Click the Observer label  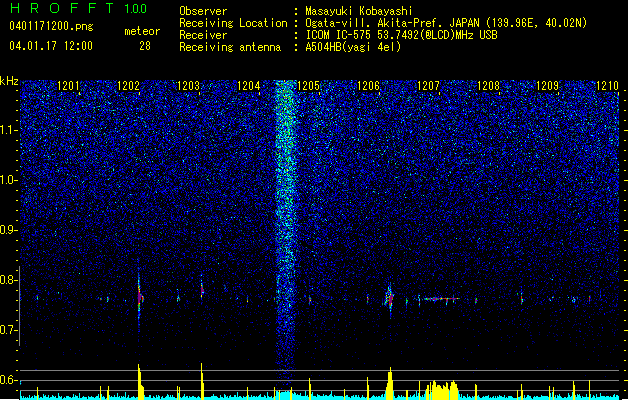click(x=203, y=11)
